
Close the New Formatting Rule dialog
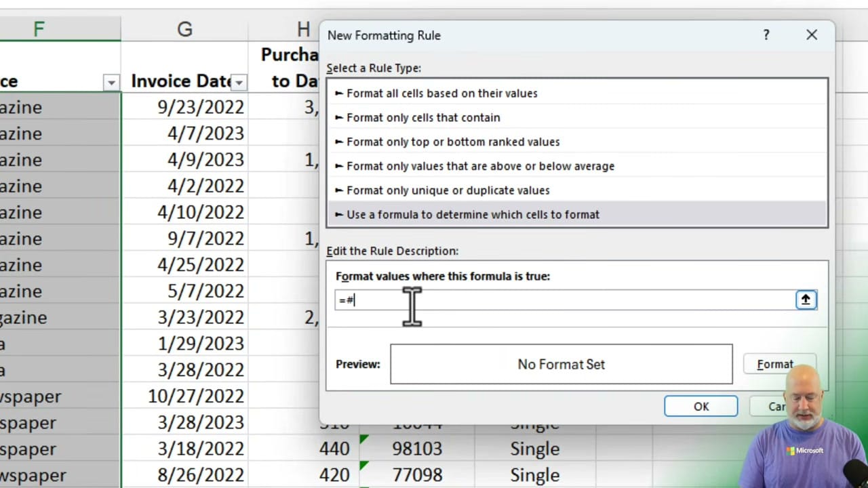[811, 35]
